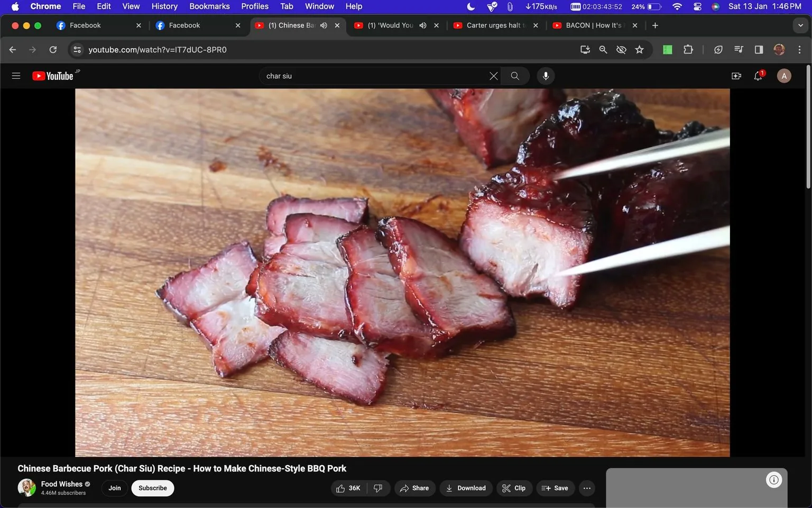The width and height of the screenshot is (812, 508).
Task: Open YouTube notifications bell
Action: pyautogui.click(x=758, y=76)
